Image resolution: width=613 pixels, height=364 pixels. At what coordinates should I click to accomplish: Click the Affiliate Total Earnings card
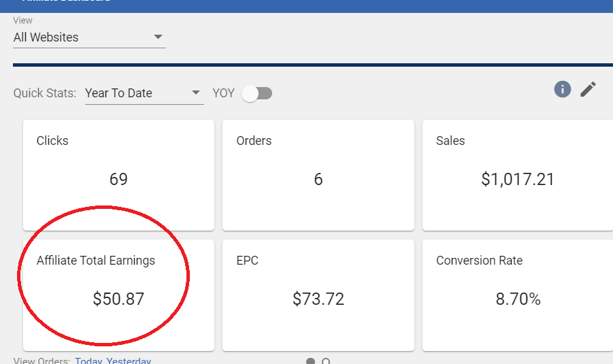118,295
